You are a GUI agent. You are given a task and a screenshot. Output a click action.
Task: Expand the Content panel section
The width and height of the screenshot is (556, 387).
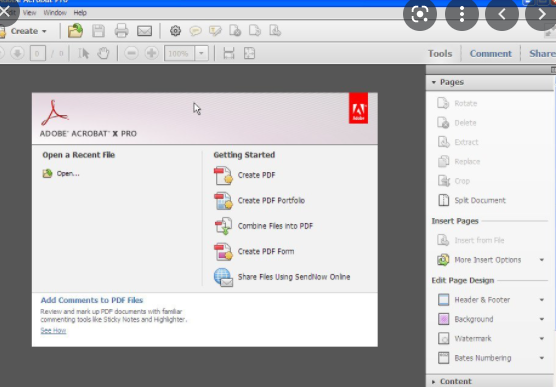(433, 382)
